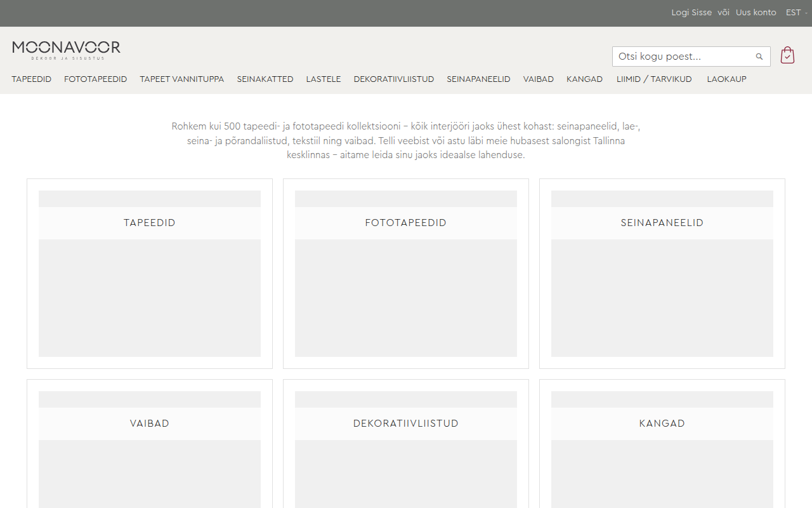The height and width of the screenshot is (508, 812).
Task: Expand the EST language dropdown
Action: pyautogui.click(x=797, y=13)
